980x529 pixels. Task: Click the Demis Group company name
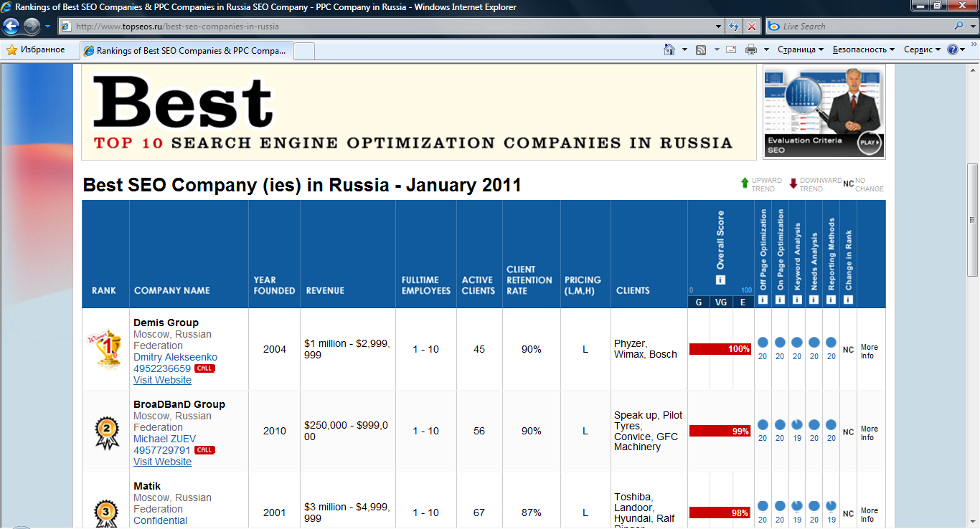tap(166, 323)
